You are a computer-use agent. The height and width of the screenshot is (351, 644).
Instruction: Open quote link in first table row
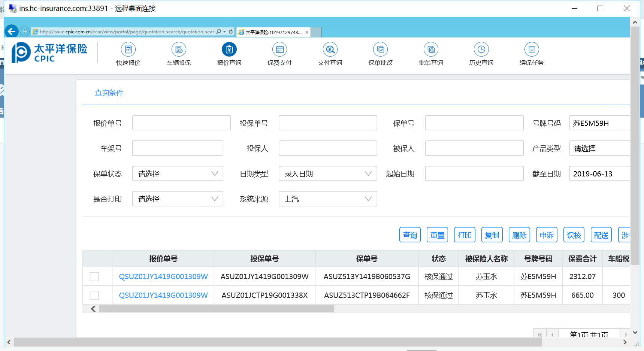[x=163, y=276]
